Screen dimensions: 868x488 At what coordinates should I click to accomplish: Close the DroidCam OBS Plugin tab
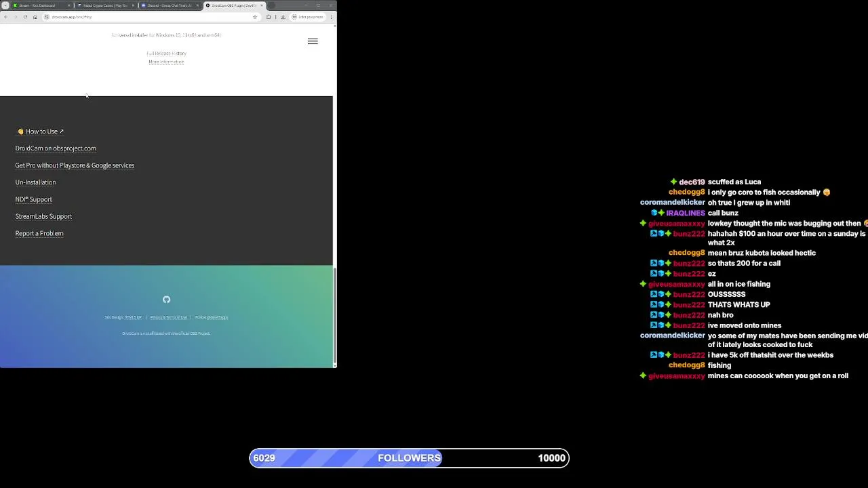pos(262,5)
